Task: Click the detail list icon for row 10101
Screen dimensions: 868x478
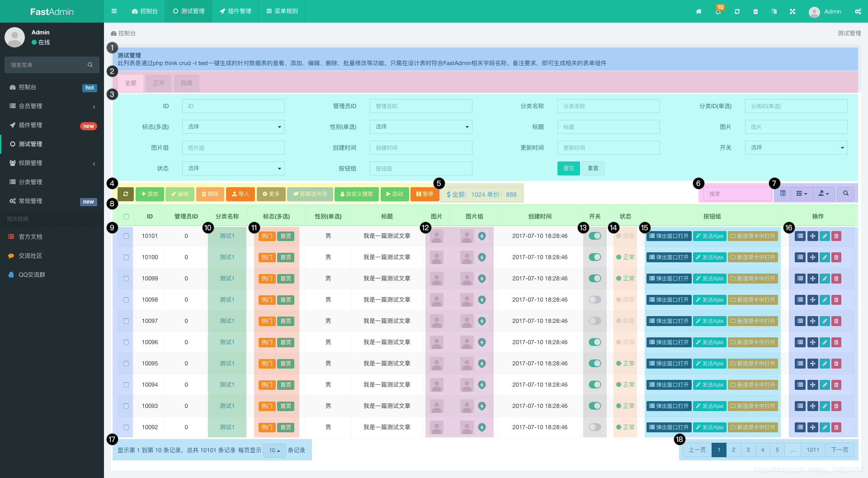Action: [800, 236]
